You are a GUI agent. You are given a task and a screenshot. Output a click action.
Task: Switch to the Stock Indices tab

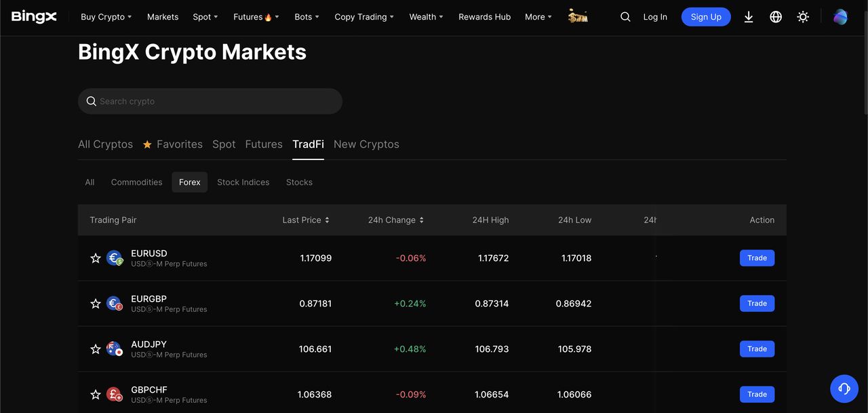coord(243,182)
